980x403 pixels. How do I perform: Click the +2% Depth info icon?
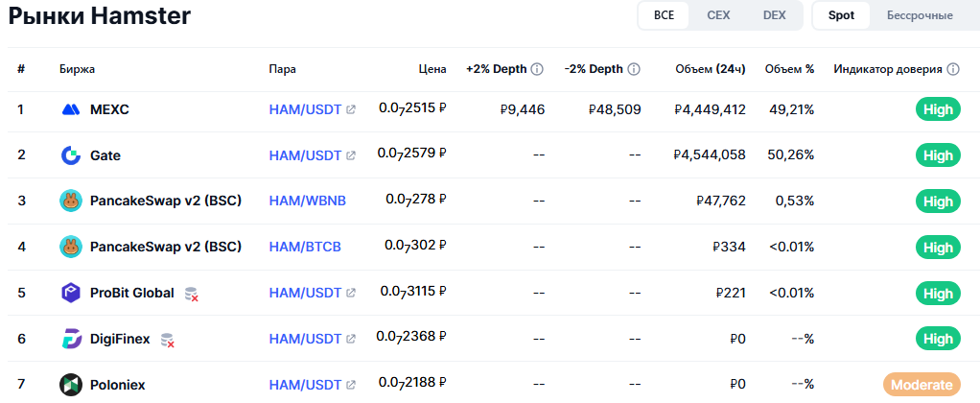click(537, 69)
